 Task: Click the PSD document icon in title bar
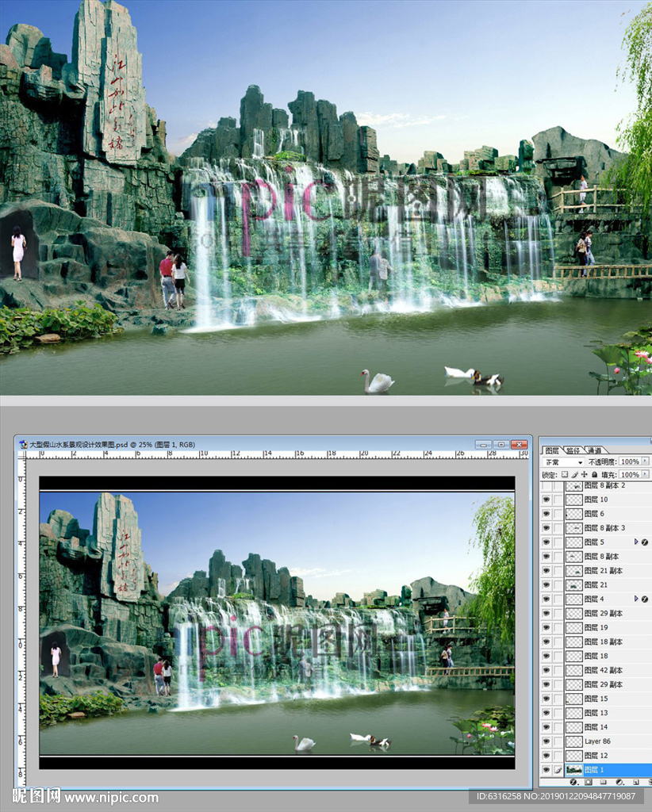click(23, 444)
